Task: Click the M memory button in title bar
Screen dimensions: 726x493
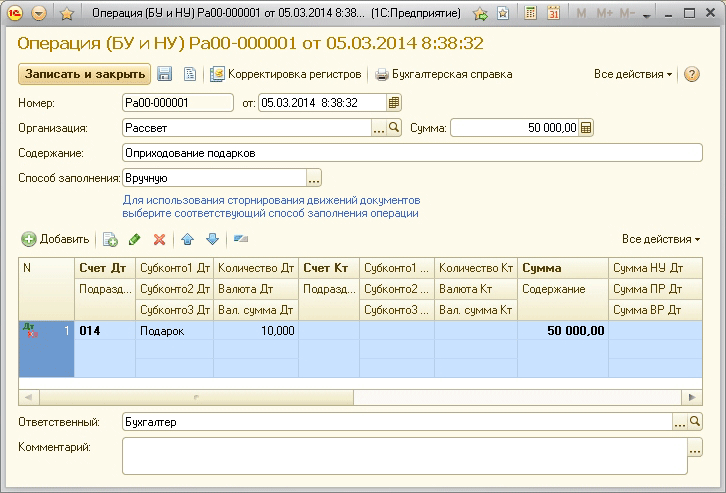Action: pyautogui.click(x=581, y=13)
